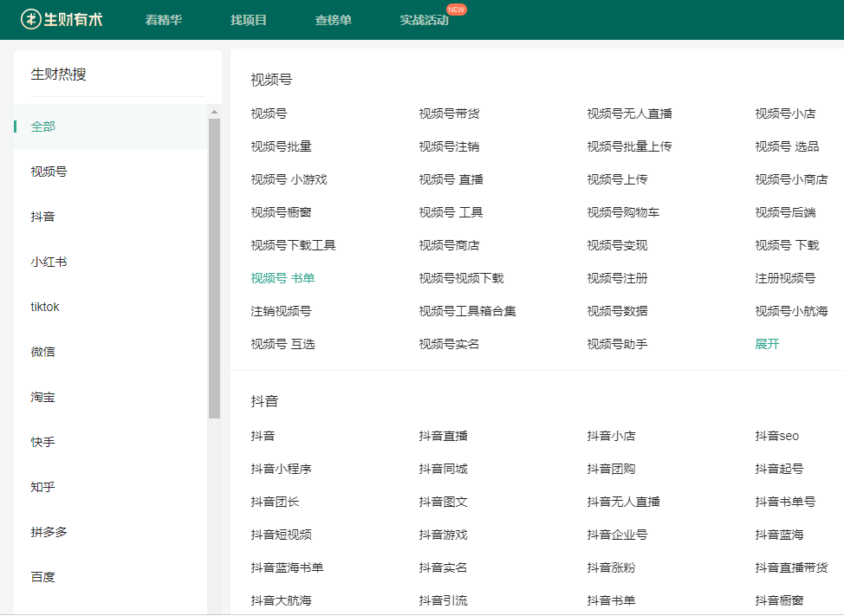Select 百度 in the sidebar
The image size is (844, 616).
pos(43,577)
